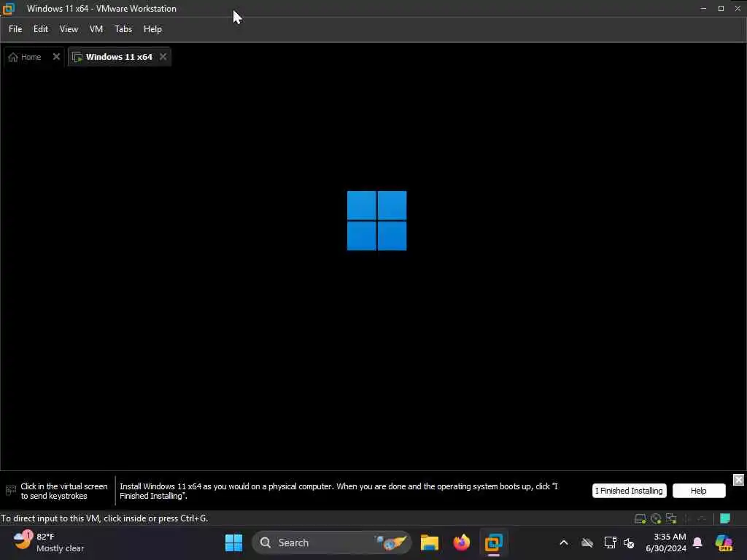Click the network tray icon

pos(611,542)
